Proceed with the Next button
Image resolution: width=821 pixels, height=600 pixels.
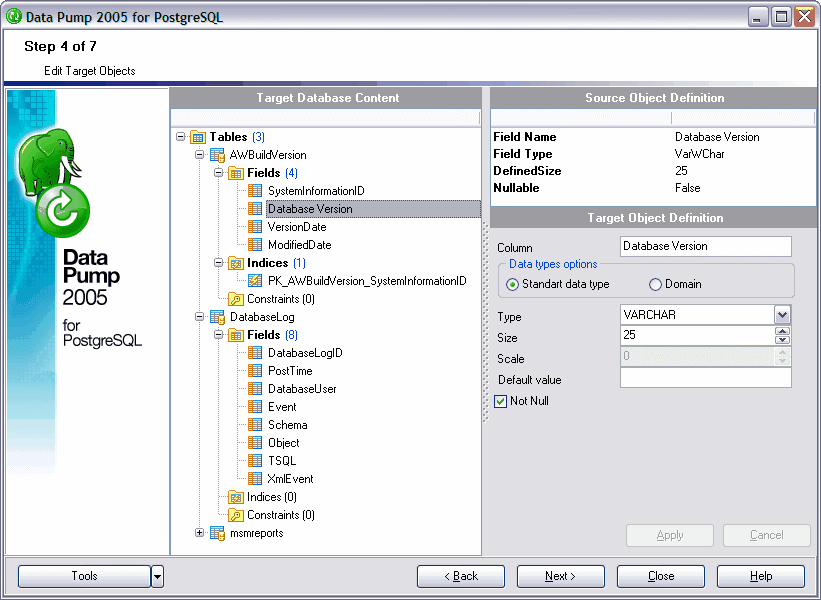[561, 576]
